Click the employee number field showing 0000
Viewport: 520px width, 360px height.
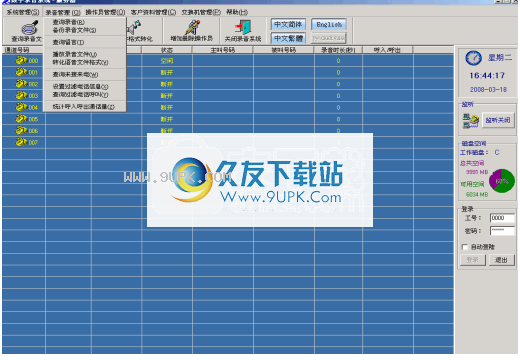tap(502, 218)
